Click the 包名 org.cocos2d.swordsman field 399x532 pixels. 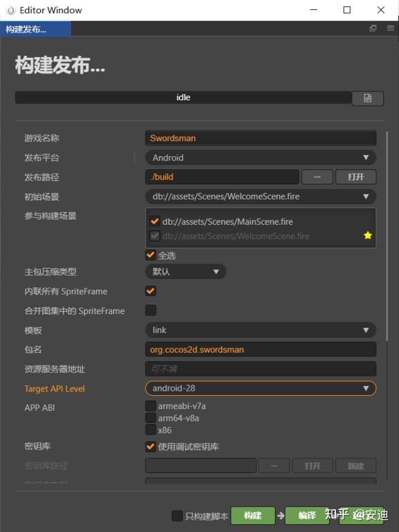(x=261, y=349)
